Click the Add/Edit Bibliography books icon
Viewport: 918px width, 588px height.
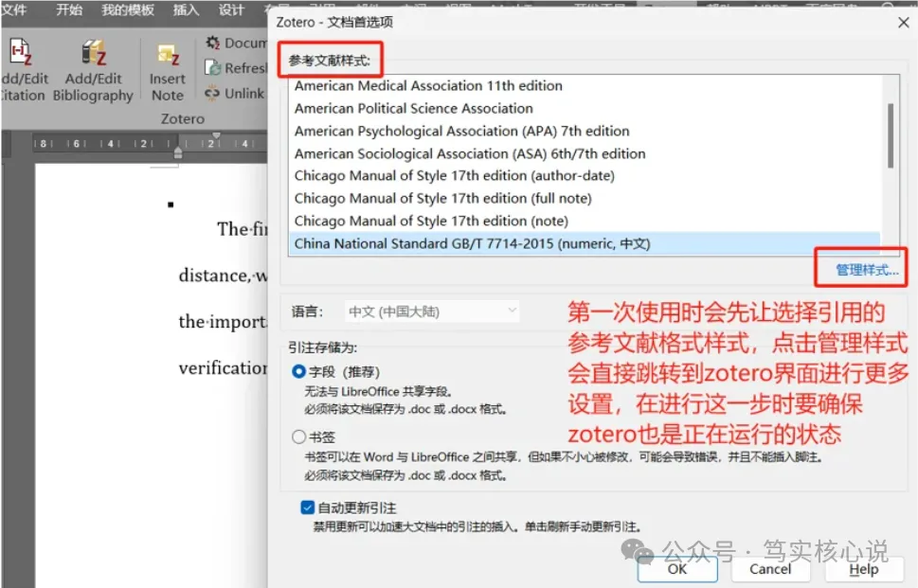[x=93, y=53]
